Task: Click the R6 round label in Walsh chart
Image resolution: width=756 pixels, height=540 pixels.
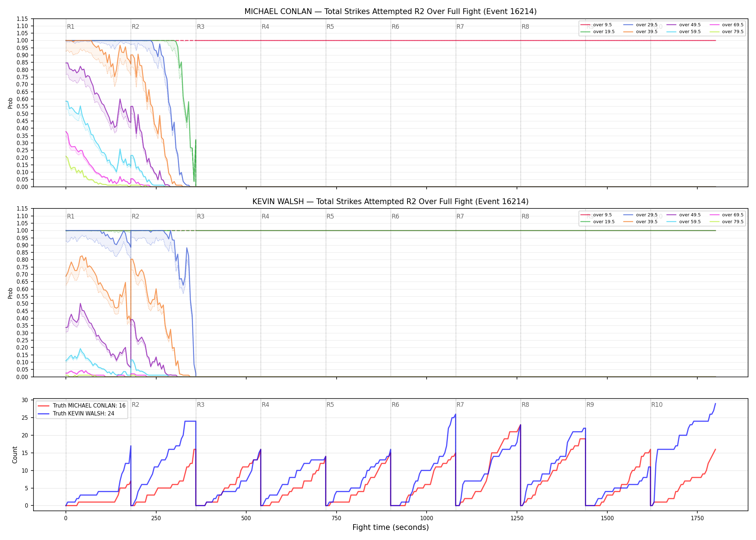Action: pos(395,216)
